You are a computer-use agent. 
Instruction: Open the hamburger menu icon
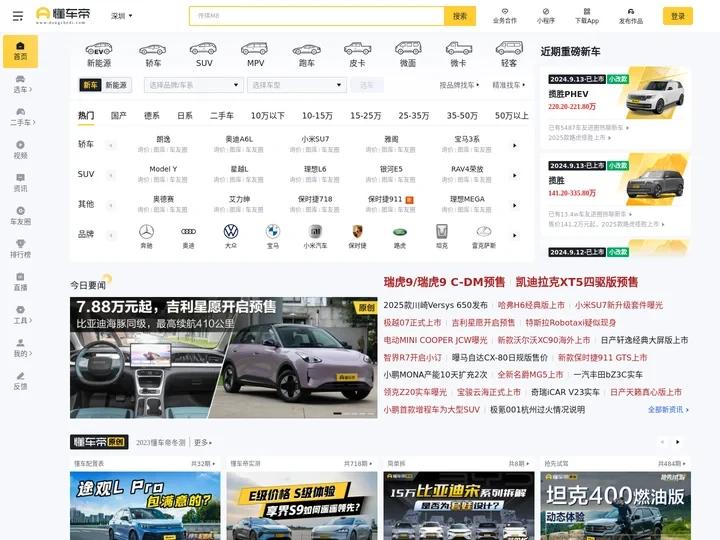click(x=17, y=16)
